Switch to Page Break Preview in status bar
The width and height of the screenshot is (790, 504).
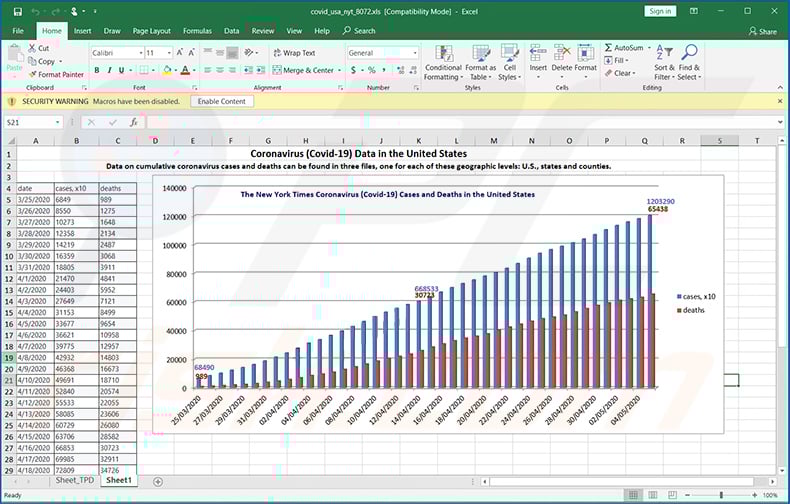(672, 495)
